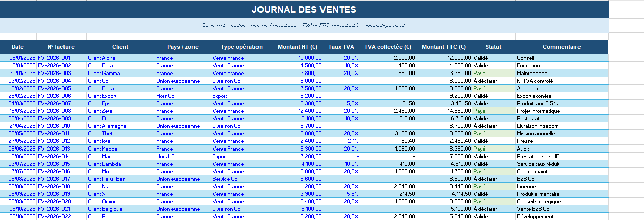Select invoice cell FV-2026-004
Screen dimensions: 644x220
coord(61,81)
